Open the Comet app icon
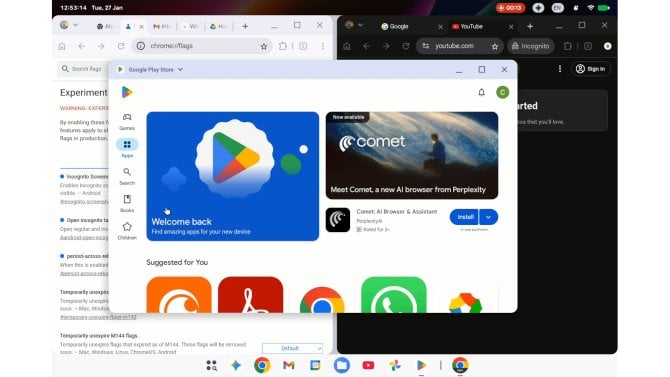 tap(338, 220)
